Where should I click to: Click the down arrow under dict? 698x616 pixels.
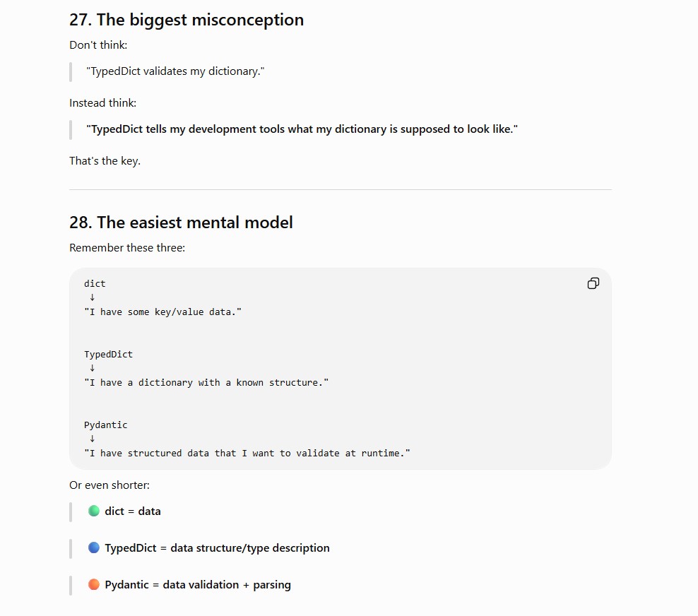tap(92, 297)
